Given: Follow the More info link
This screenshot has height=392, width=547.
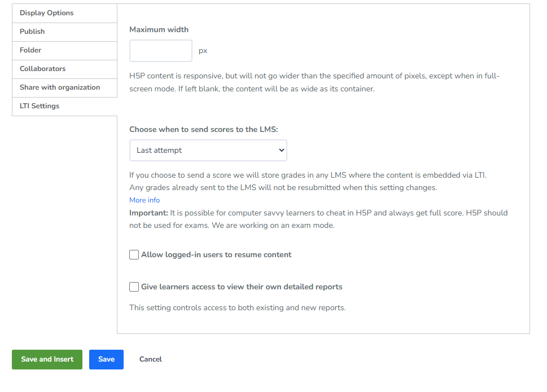Looking at the screenshot, I should (145, 200).
